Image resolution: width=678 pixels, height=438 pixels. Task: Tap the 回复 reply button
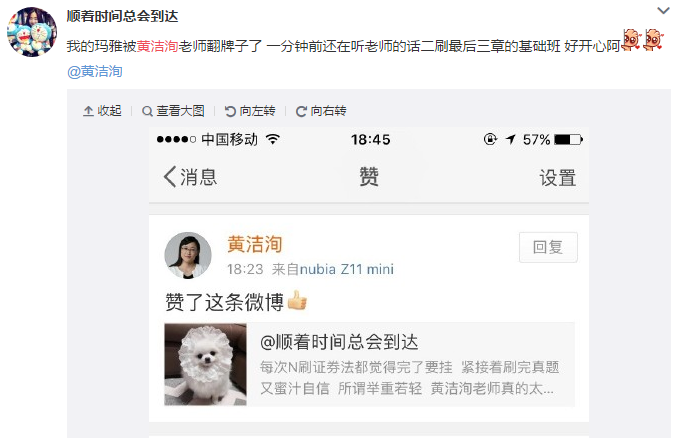coord(548,247)
